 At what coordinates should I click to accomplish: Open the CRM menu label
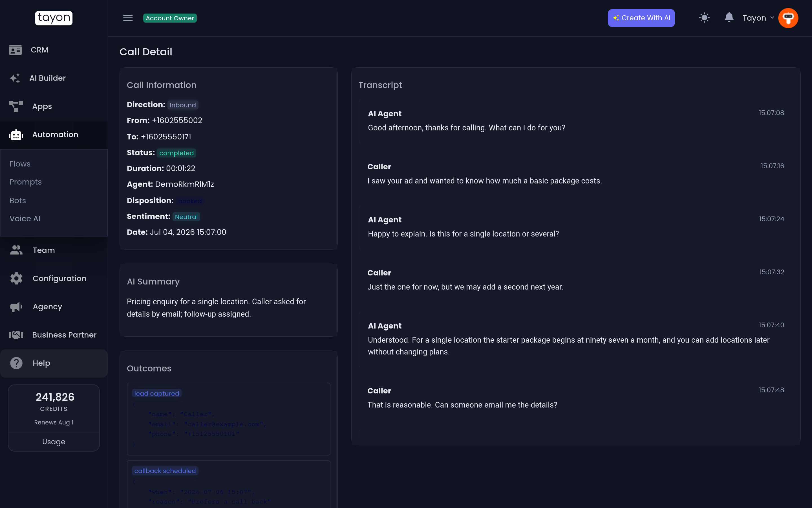click(39, 50)
